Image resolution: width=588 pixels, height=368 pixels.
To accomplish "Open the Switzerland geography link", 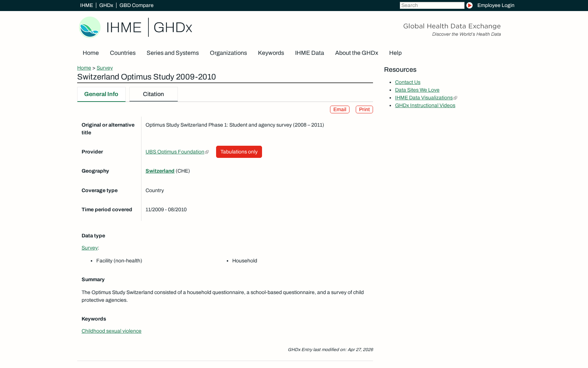I will pyautogui.click(x=160, y=171).
